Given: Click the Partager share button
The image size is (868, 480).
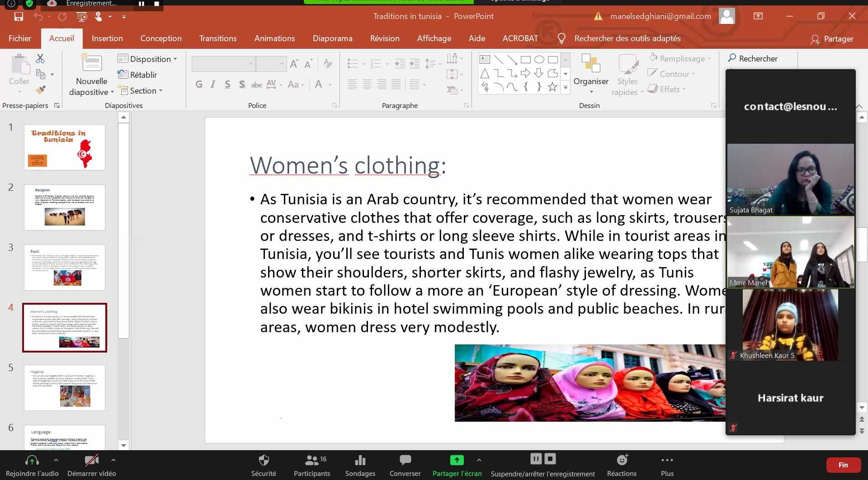Looking at the screenshot, I should coord(832,39).
